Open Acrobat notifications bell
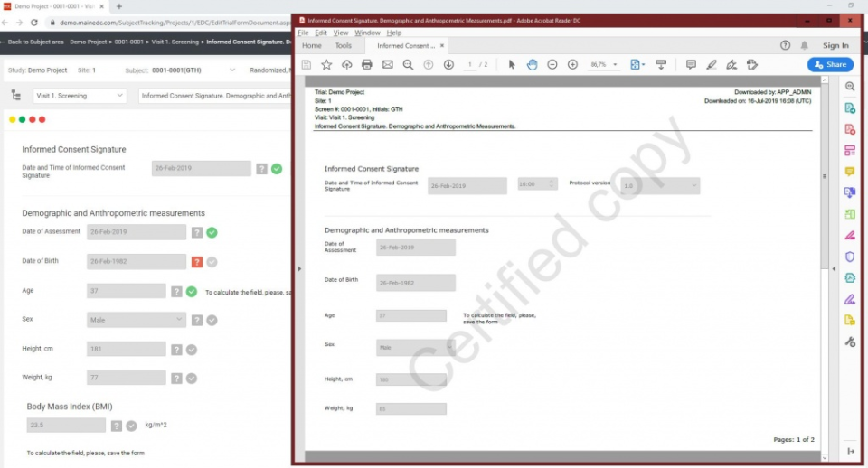This screenshot has height=468, width=868. click(805, 45)
